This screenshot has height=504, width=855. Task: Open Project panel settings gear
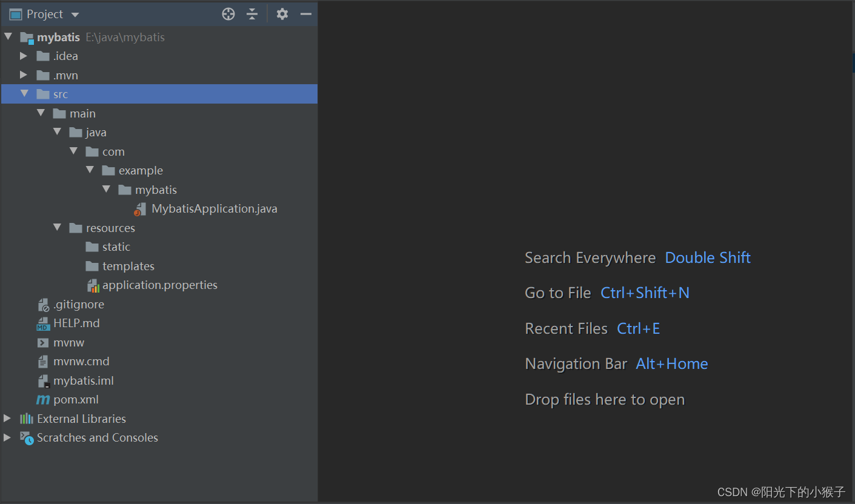pos(282,14)
